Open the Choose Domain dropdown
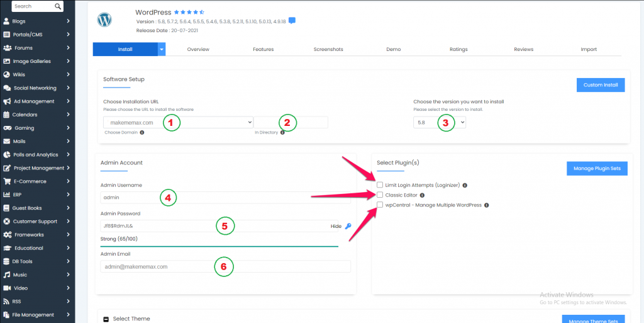Image resolution: width=644 pixels, height=323 pixels. (178, 122)
